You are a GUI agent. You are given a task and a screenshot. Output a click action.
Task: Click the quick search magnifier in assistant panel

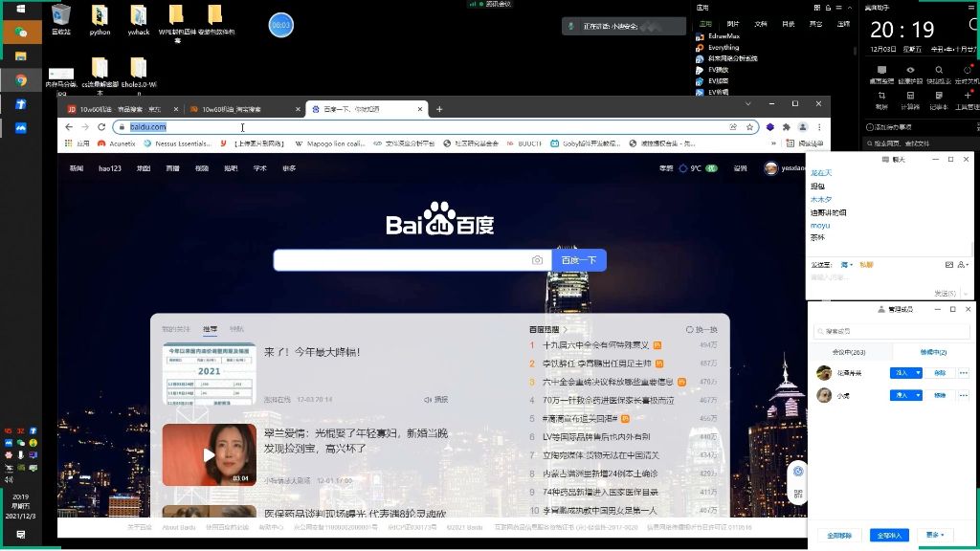(939, 75)
